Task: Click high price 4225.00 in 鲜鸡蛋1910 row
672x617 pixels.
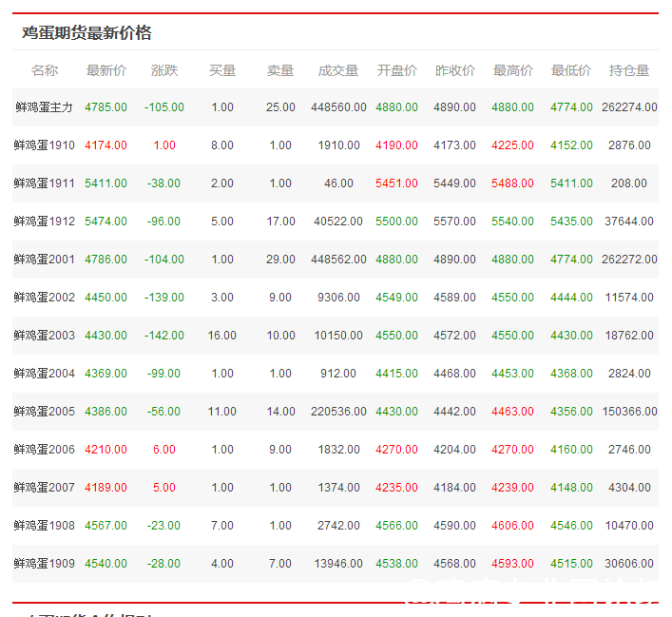Action: click(x=512, y=145)
